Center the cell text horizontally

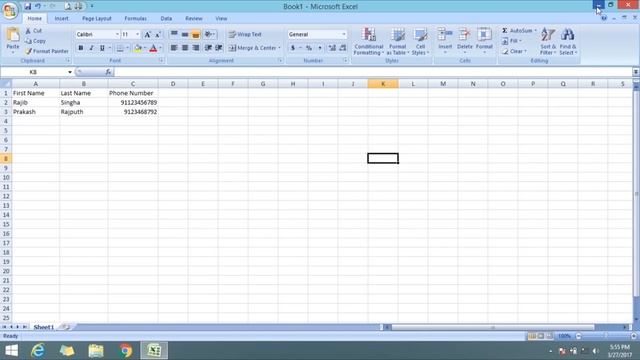(185, 48)
